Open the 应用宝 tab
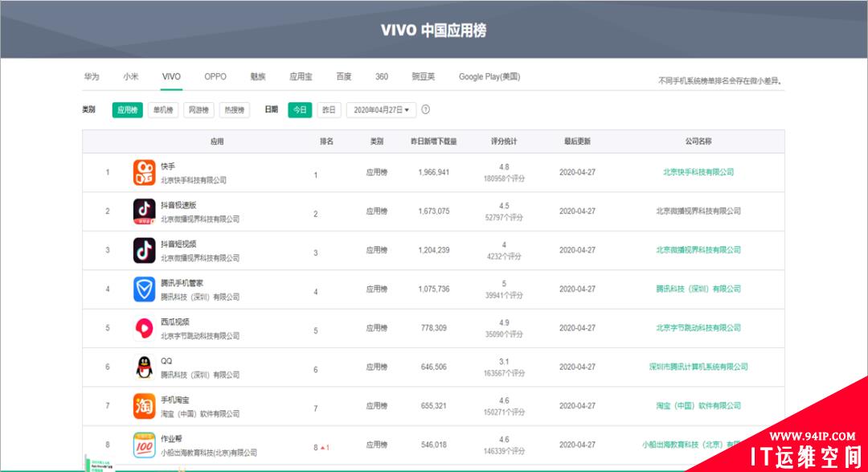Image resolution: width=868 pixels, height=472 pixels. tap(301, 76)
